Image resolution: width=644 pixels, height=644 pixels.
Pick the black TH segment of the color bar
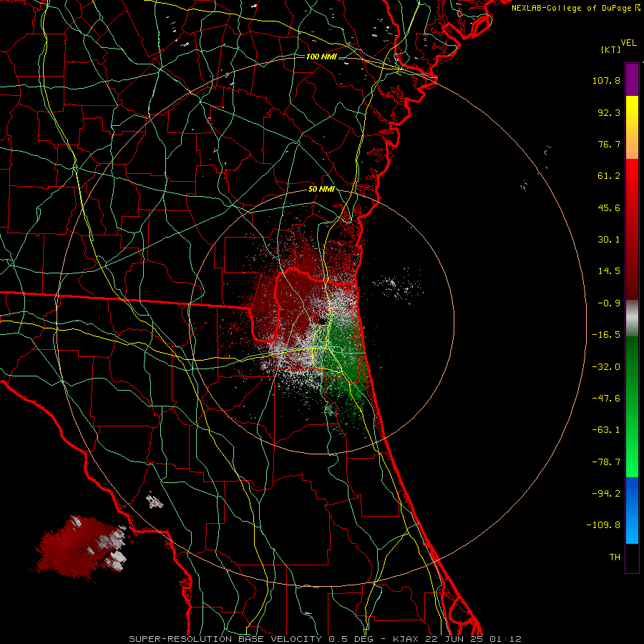click(x=632, y=557)
